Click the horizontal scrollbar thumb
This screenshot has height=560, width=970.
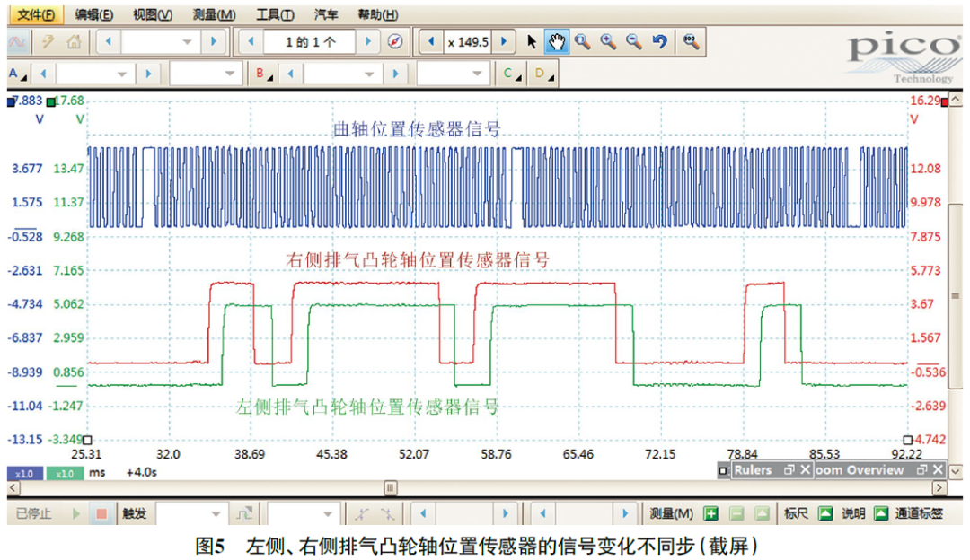[x=391, y=487]
